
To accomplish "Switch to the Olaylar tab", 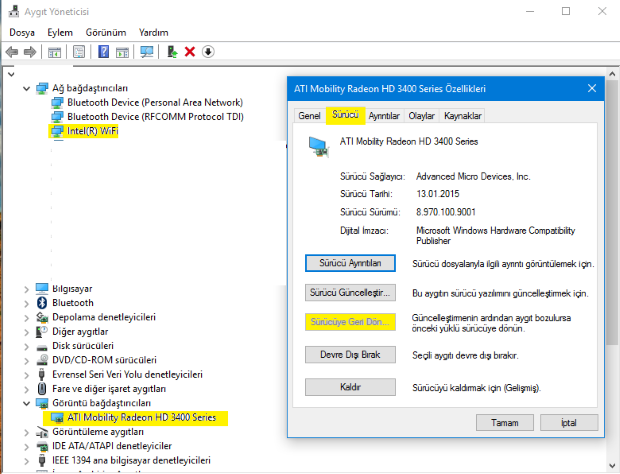I will 422,115.
